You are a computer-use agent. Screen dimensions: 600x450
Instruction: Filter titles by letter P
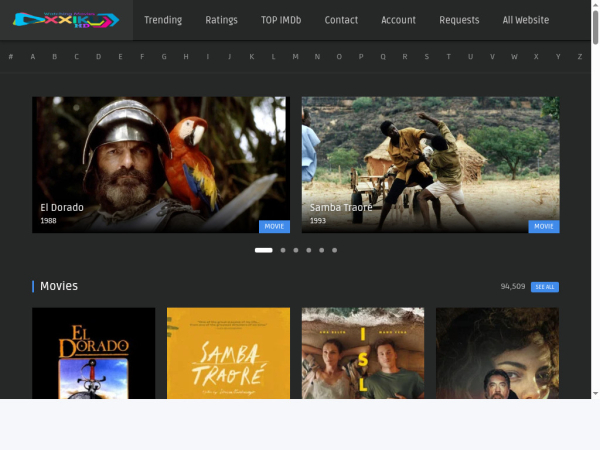(x=361, y=57)
